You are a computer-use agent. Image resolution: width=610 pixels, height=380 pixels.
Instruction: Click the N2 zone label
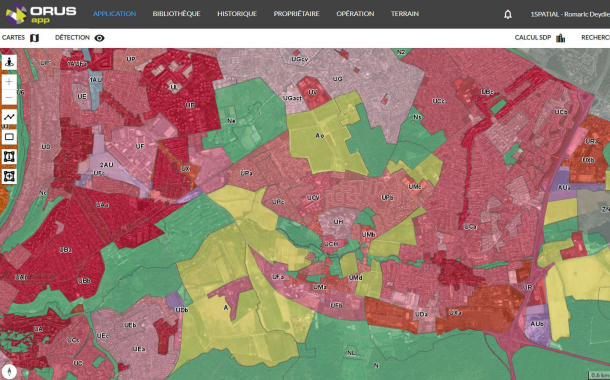pyautogui.click(x=401, y=52)
